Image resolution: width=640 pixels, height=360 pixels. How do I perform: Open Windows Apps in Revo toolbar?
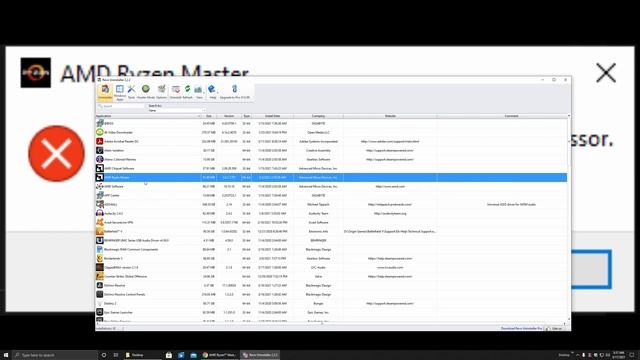tap(120, 93)
